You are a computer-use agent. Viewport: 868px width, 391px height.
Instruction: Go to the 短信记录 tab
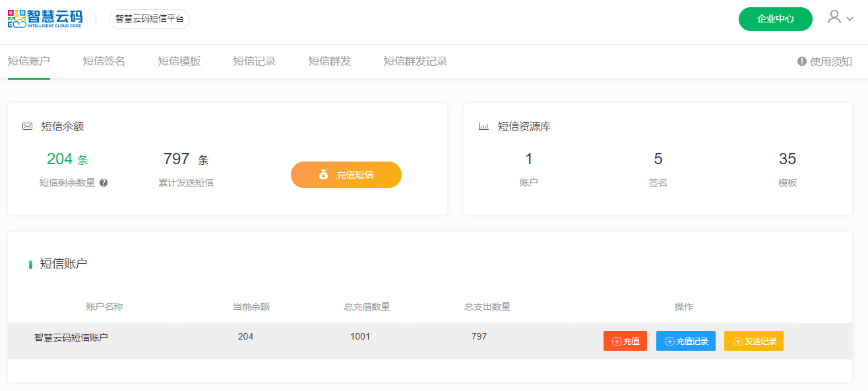click(254, 61)
